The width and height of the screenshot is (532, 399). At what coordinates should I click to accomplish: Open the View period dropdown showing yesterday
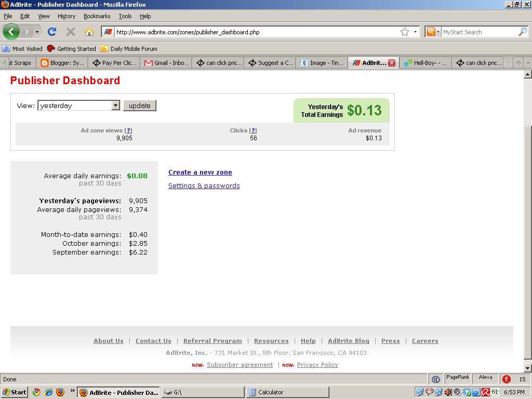pyautogui.click(x=79, y=105)
